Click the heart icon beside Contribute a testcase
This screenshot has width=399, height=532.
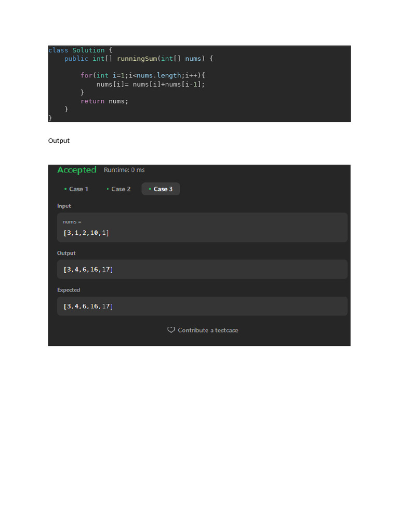(171, 330)
